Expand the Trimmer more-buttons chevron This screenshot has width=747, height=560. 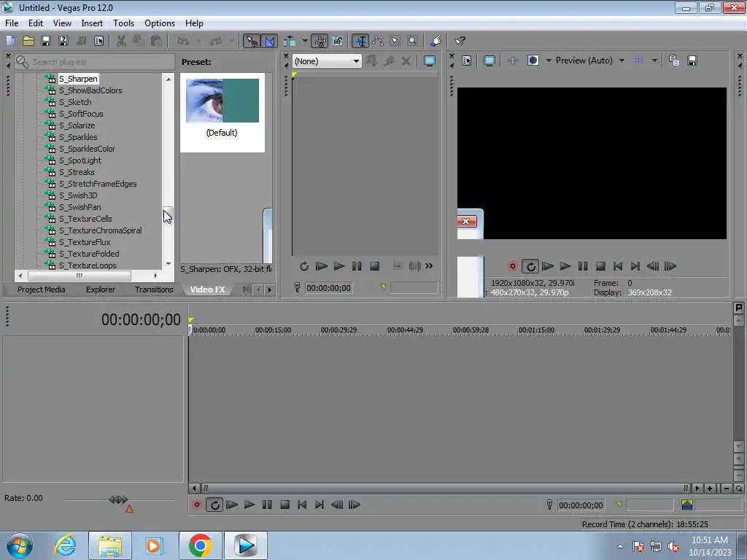pyautogui.click(x=429, y=265)
